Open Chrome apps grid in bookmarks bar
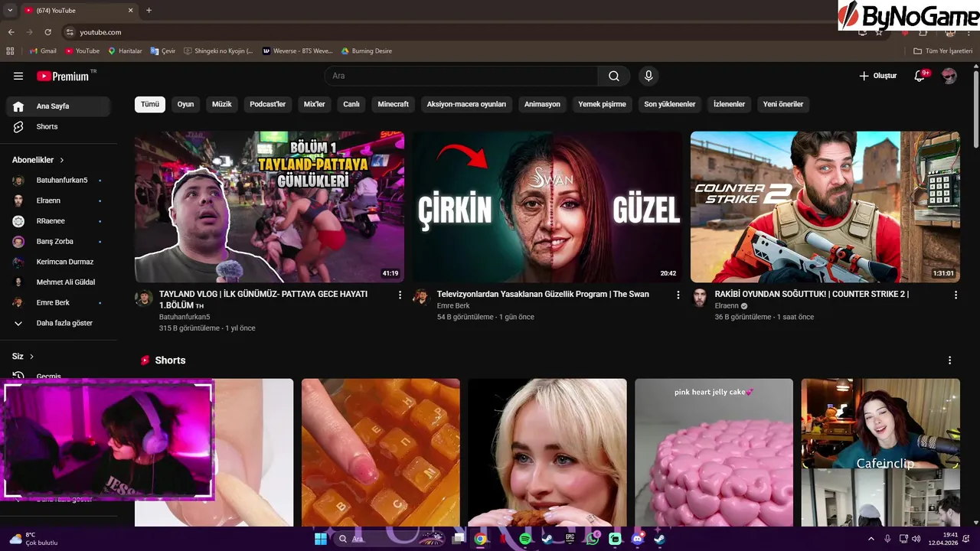 (x=10, y=51)
